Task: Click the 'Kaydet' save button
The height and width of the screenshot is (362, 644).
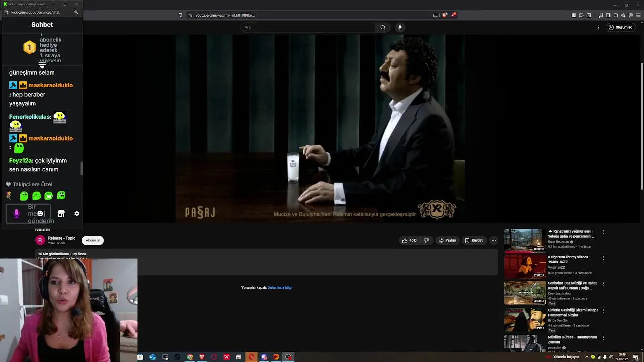Action: tap(474, 240)
